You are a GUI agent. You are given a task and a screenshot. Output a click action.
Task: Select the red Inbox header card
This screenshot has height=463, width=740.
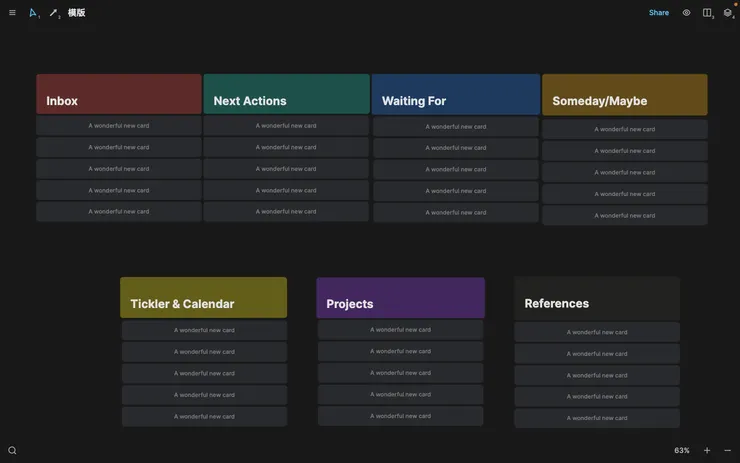tap(119, 94)
